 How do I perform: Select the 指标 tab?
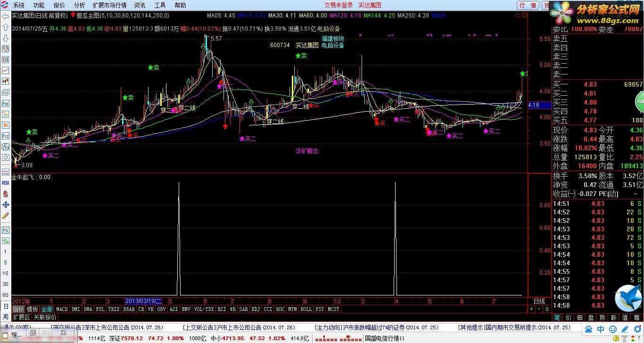18,309
